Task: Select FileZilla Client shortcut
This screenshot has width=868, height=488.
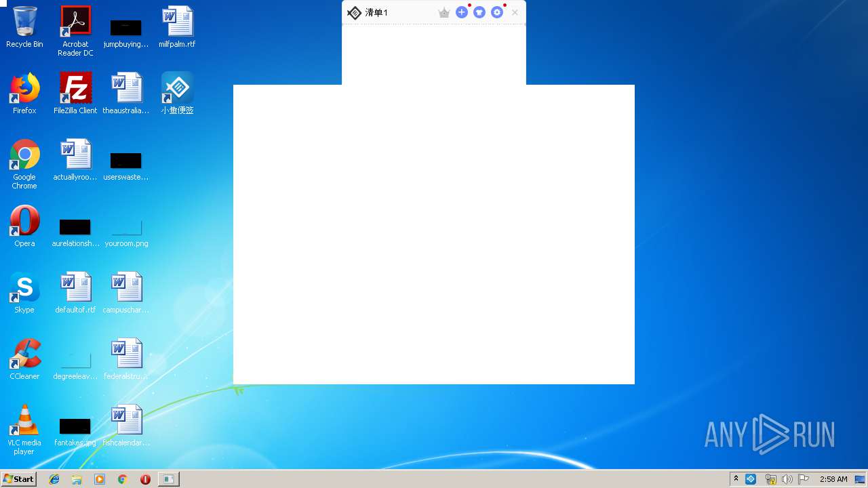Action: [x=75, y=94]
